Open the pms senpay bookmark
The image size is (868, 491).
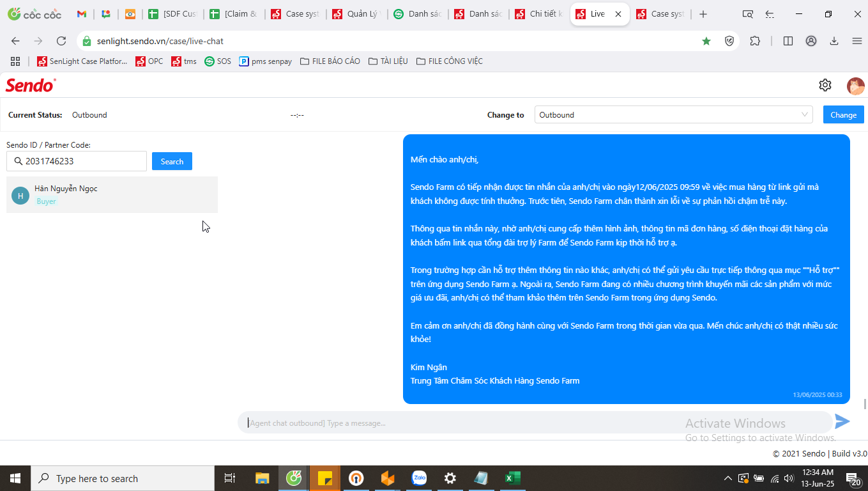(266, 61)
